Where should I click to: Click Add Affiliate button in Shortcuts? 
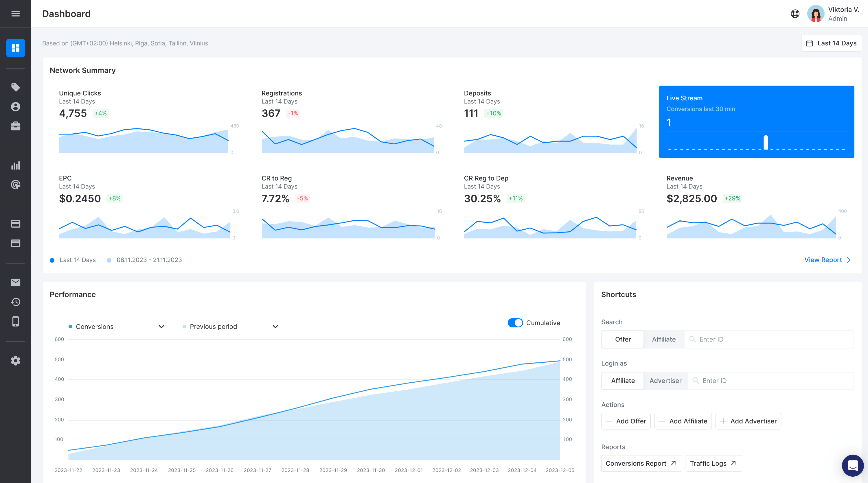point(683,421)
